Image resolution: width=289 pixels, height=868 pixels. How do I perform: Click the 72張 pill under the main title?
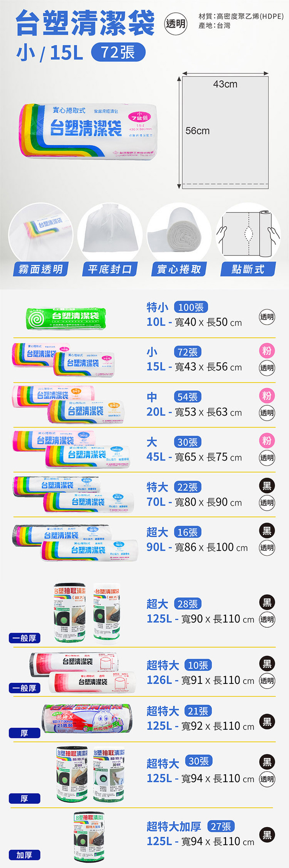(x=118, y=53)
